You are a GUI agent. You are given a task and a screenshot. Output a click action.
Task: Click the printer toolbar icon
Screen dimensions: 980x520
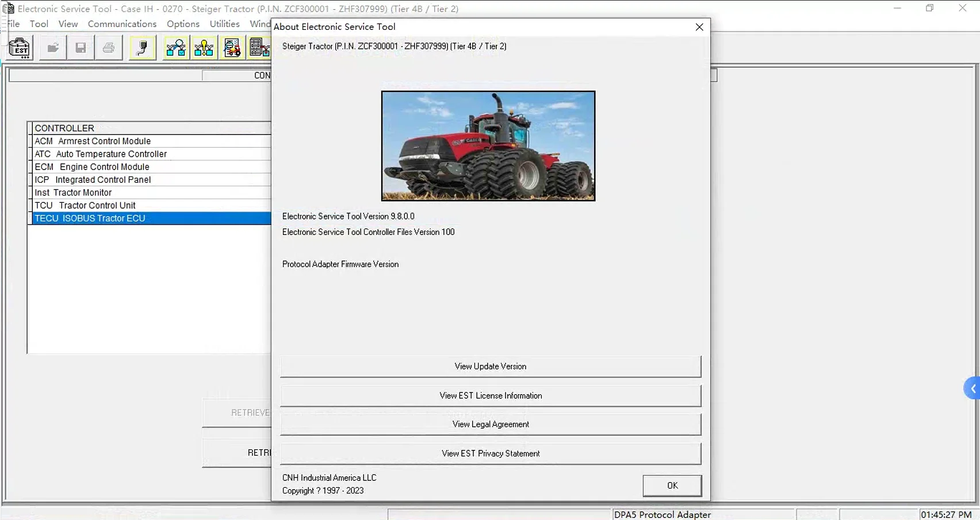click(x=109, y=48)
